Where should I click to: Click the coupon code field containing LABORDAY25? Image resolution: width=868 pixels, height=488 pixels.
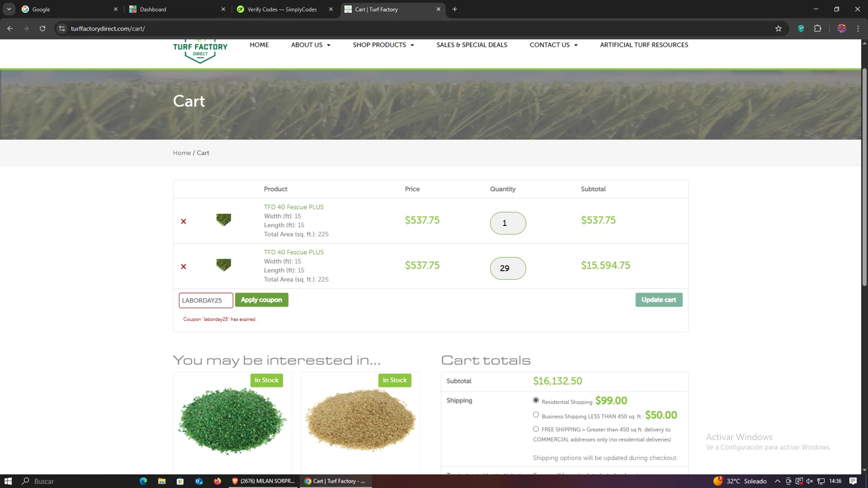tap(206, 300)
